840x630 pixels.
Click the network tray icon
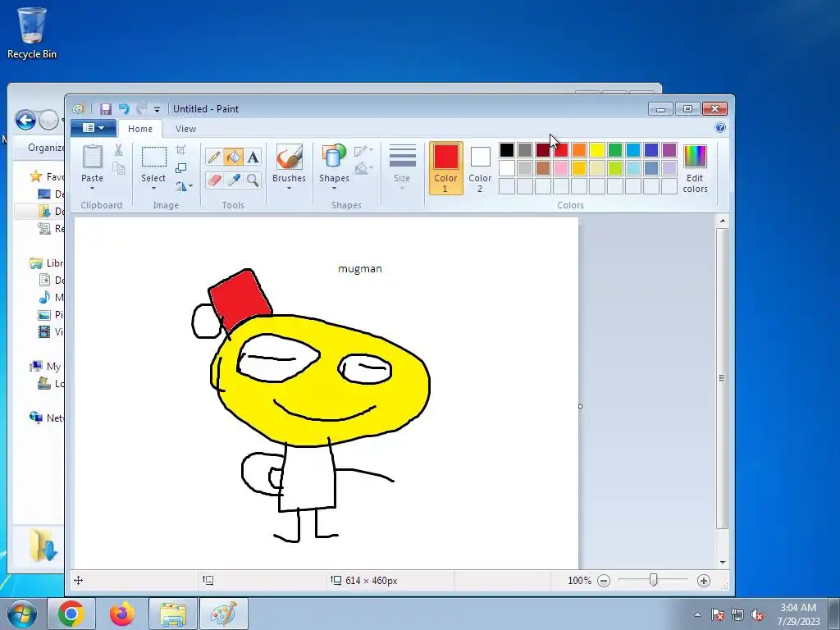pos(737,615)
